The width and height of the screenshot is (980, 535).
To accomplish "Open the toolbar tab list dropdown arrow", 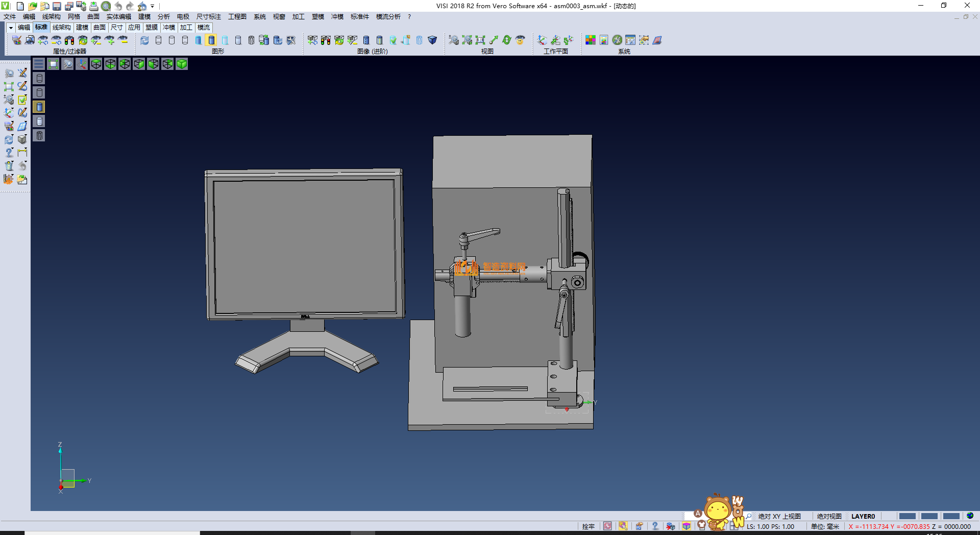I will [x=10, y=28].
